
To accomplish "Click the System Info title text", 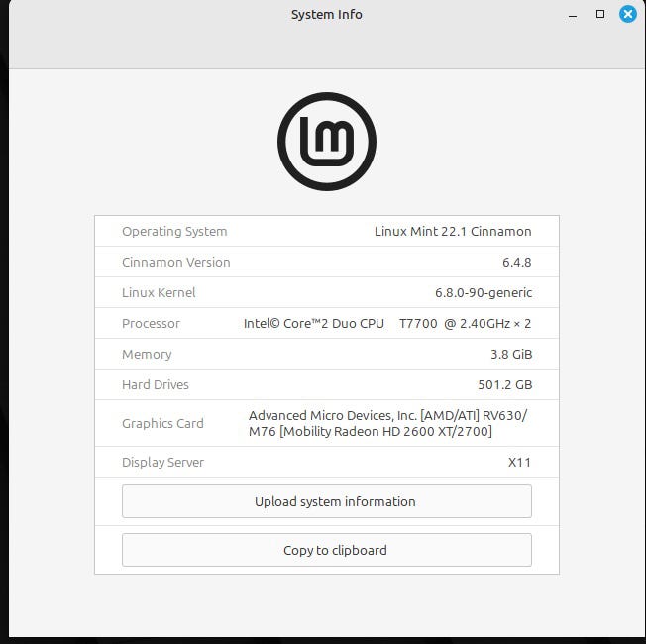I will [327, 15].
